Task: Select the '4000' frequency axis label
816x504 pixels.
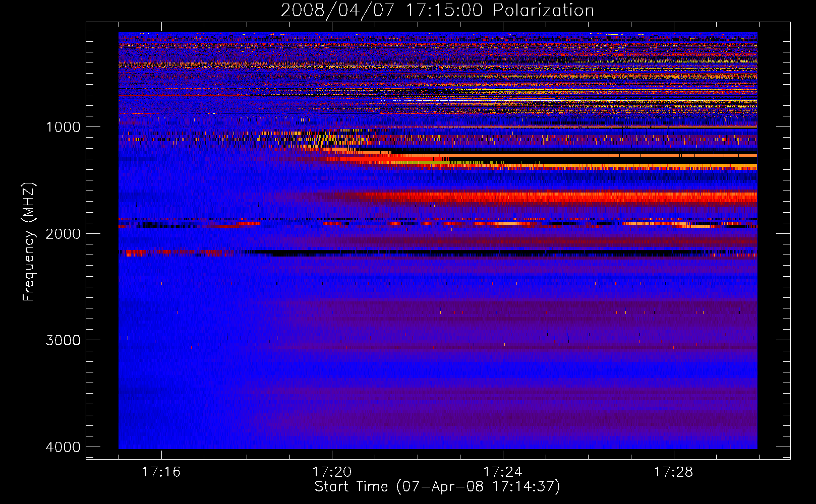Action: pyautogui.click(x=63, y=447)
